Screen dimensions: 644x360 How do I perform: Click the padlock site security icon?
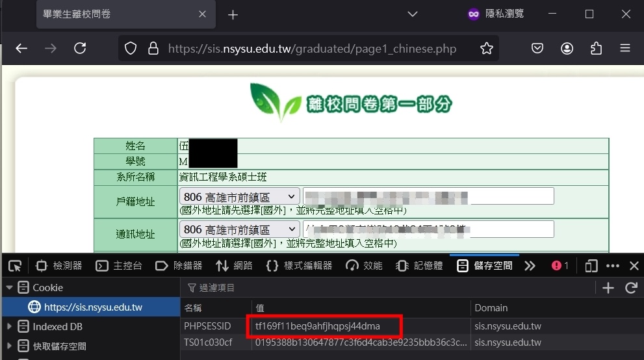[x=153, y=49]
